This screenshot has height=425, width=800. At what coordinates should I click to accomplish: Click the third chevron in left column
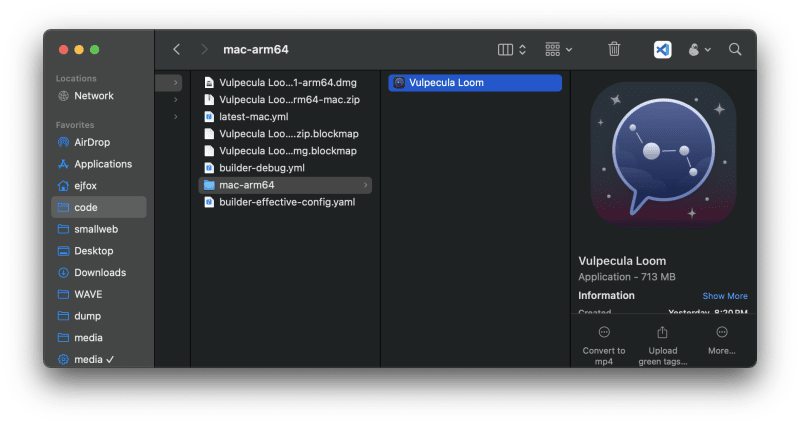[176, 117]
